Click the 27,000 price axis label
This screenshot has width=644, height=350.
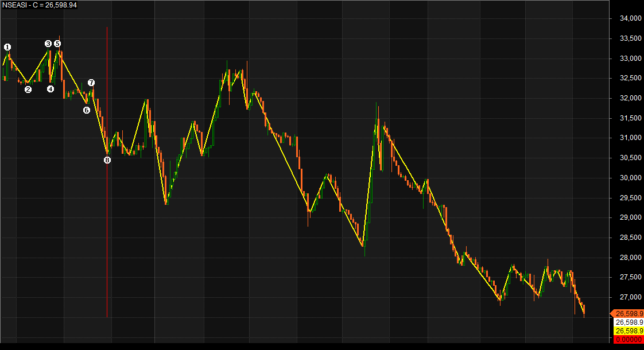630,297
